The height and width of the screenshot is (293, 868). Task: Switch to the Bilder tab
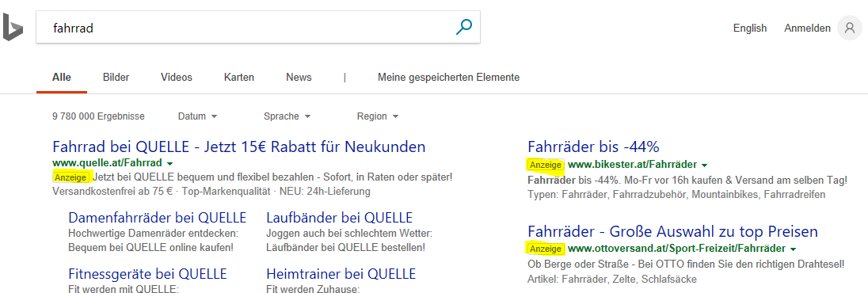point(116,78)
